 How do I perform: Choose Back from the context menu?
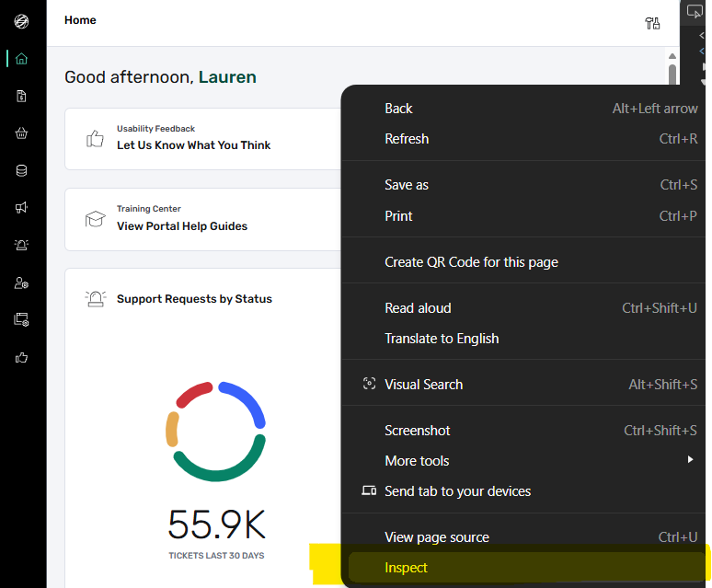523,109
